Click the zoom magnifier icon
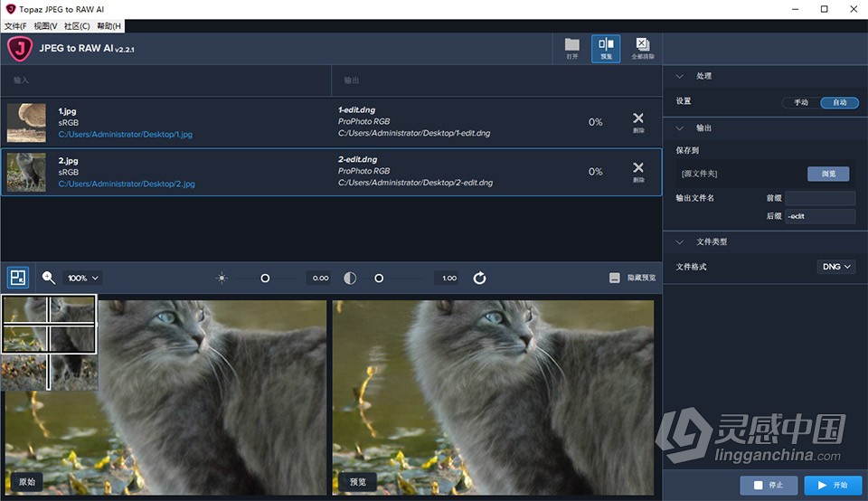 pos(49,278)
